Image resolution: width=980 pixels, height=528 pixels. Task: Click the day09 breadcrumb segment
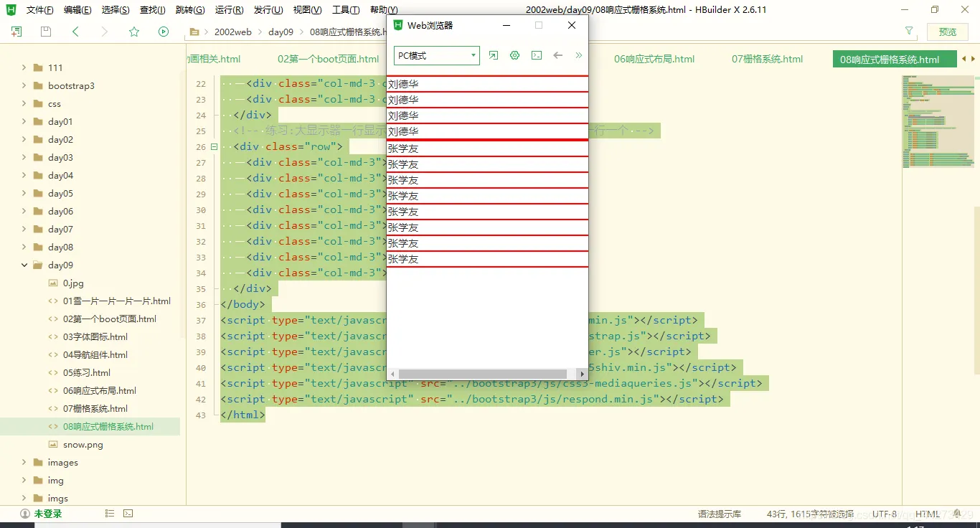point(281,32)
